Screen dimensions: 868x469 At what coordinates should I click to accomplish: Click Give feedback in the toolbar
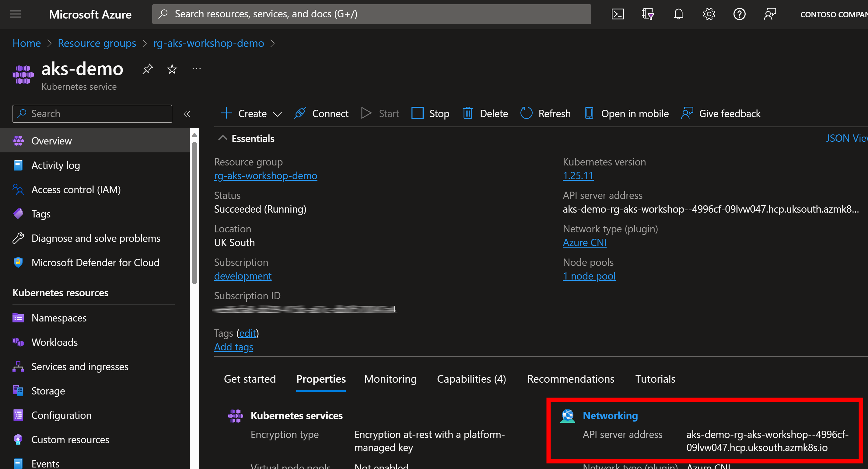721,114
